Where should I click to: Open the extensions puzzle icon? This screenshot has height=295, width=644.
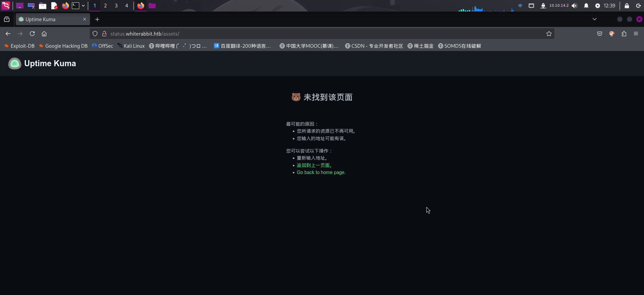click(x=624, y=34)
